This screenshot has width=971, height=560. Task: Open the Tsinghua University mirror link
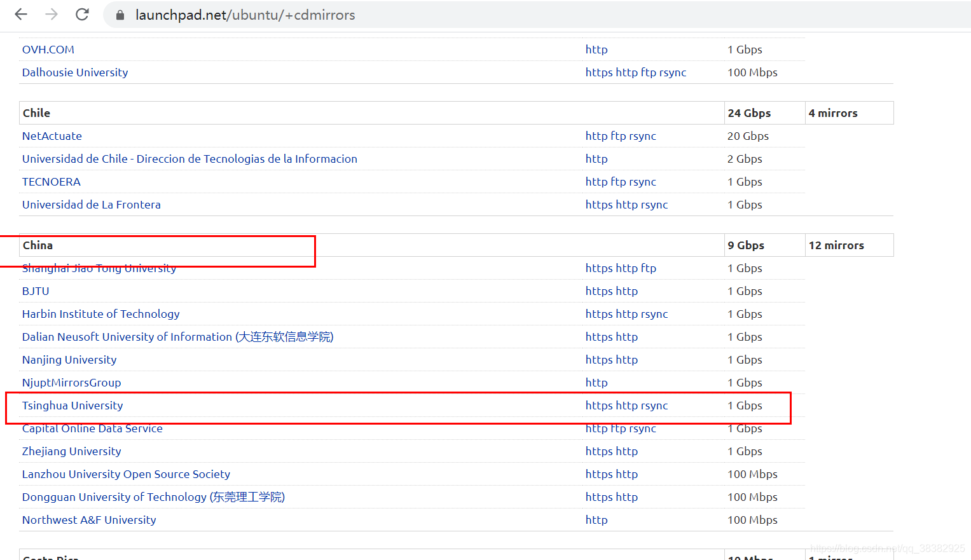72,406
